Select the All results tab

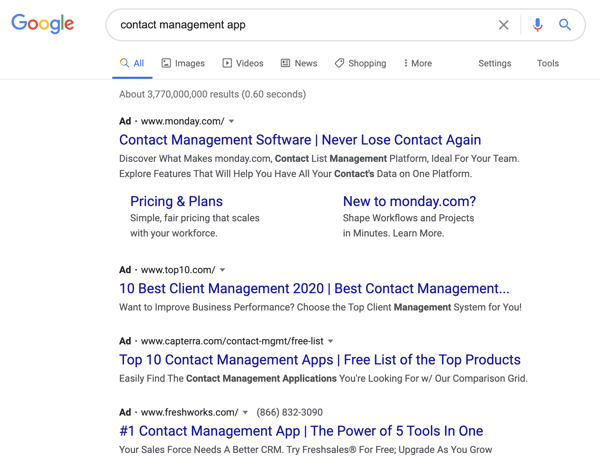(x=132, y=63)
